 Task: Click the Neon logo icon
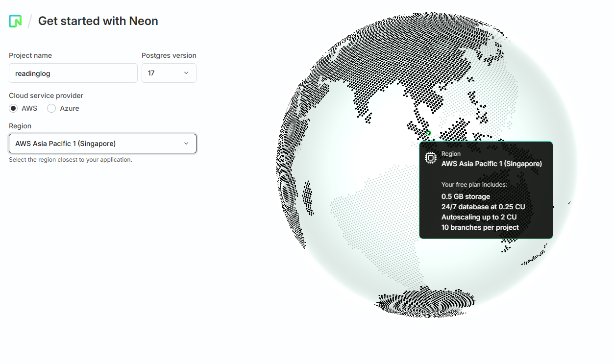(x=15, y=21)
